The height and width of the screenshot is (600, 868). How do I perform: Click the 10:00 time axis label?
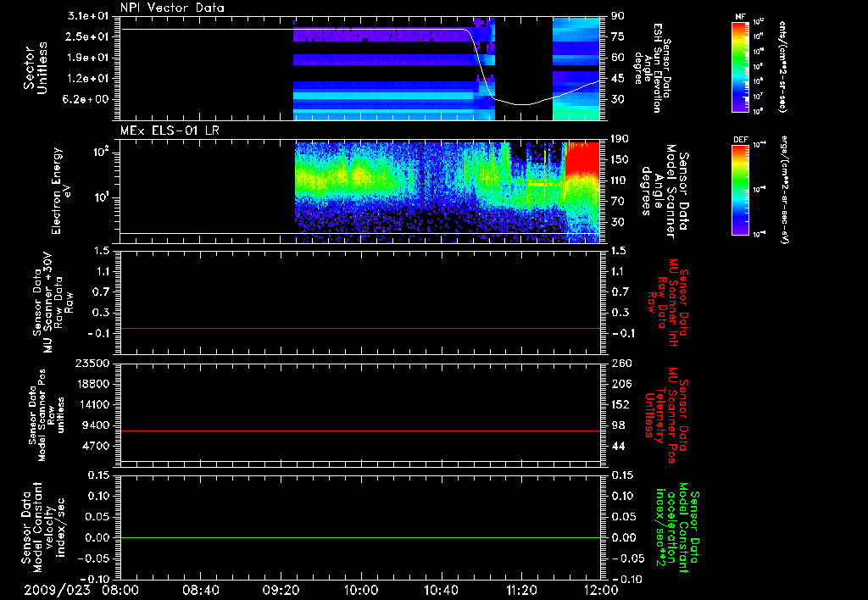(x=361, y=590)
